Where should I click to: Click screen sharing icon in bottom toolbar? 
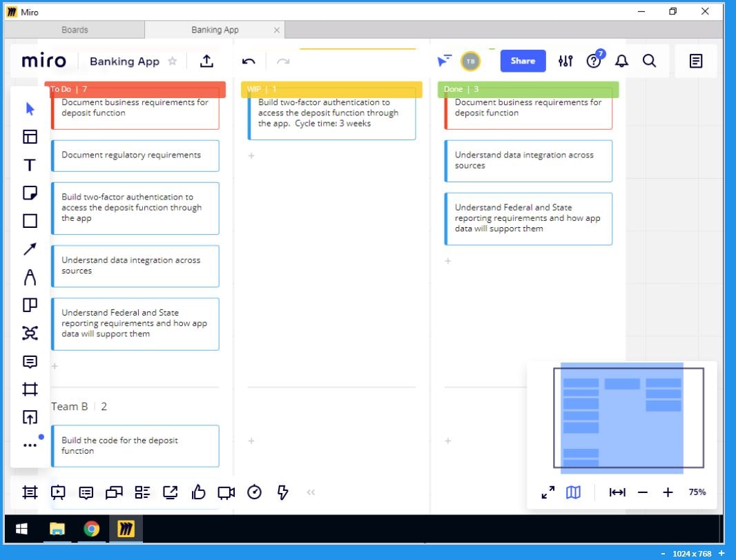point(171,492)
